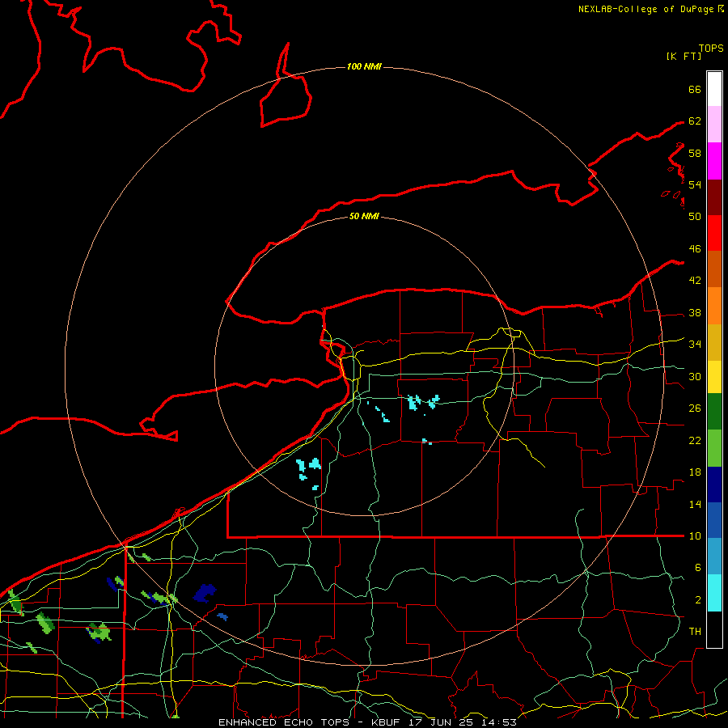Click the '14' legend value
This screenshot has width=728, height=728.
pos(695,504)
